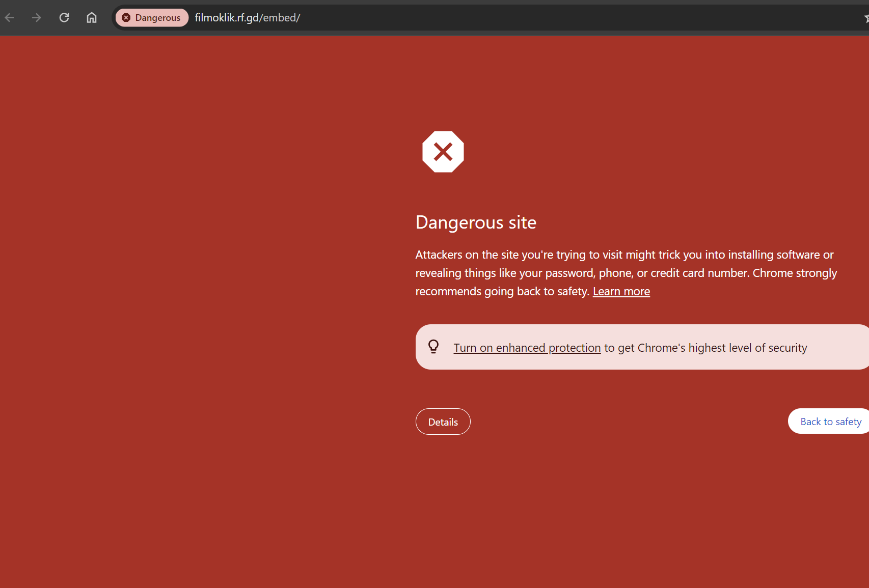
Task: Click the browser forward arrow
Action: (x=37, y=18)
